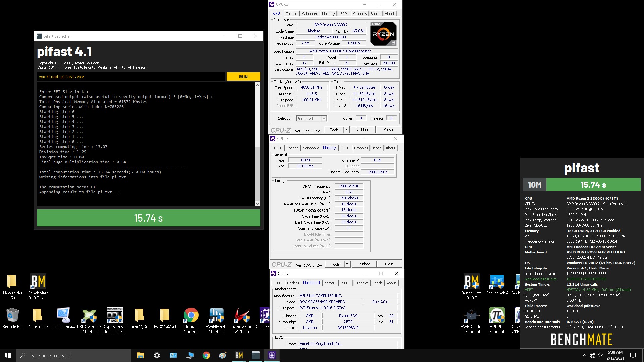Open Chrome from the taskbar

[x=206, y=355]
